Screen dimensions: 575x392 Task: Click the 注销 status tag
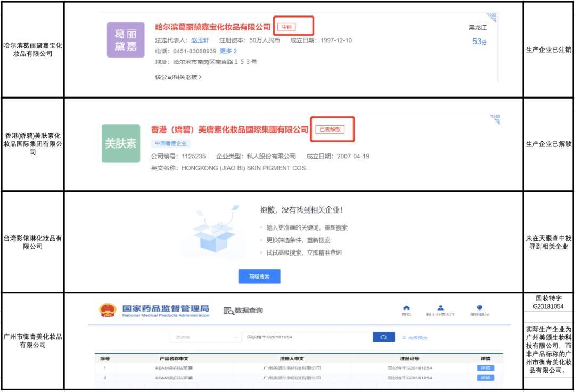pos(286,27)
